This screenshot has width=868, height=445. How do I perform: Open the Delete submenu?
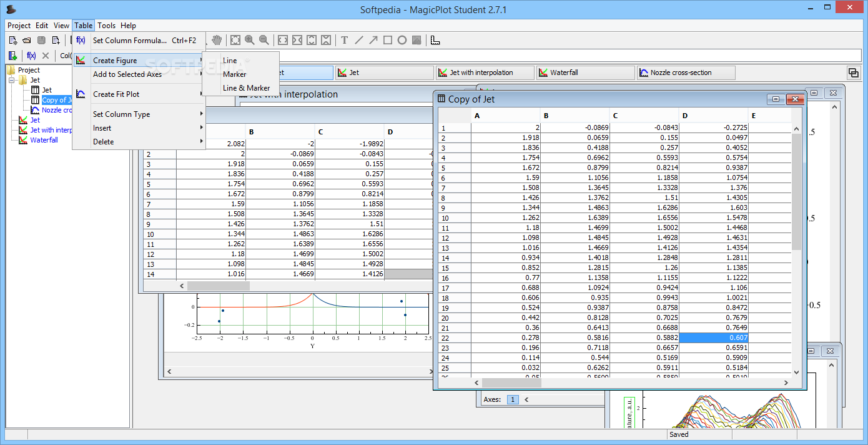(x=139, y=142)
